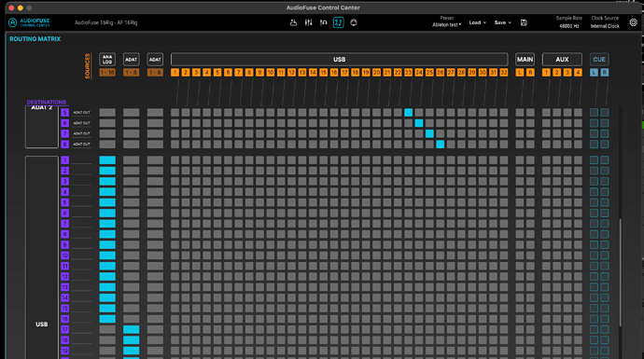Disable USB 25 routing to ADAT OUT 7
Image resolution: width=644 pixels, height=359 pixels.
429,133
